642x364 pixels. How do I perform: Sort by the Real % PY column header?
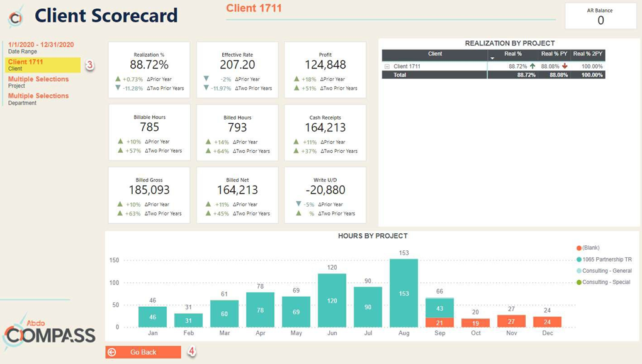click(x=554, y=54)
